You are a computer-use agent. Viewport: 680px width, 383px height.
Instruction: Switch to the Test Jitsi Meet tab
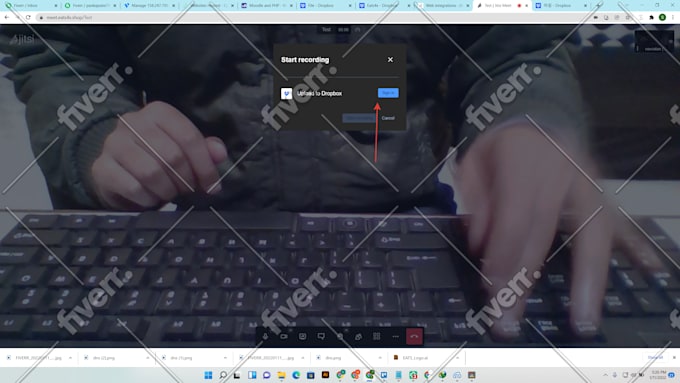502,6
